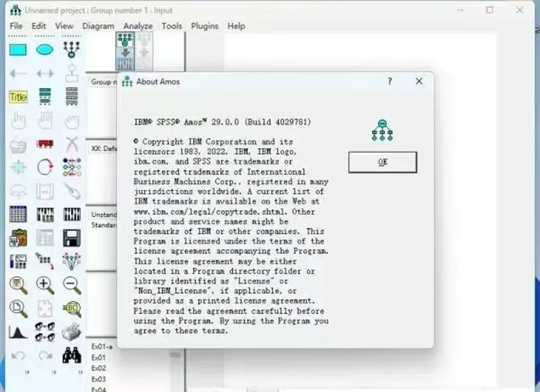Open the select data files grid icon
540x392 pixels.
(x=18, y=214)
